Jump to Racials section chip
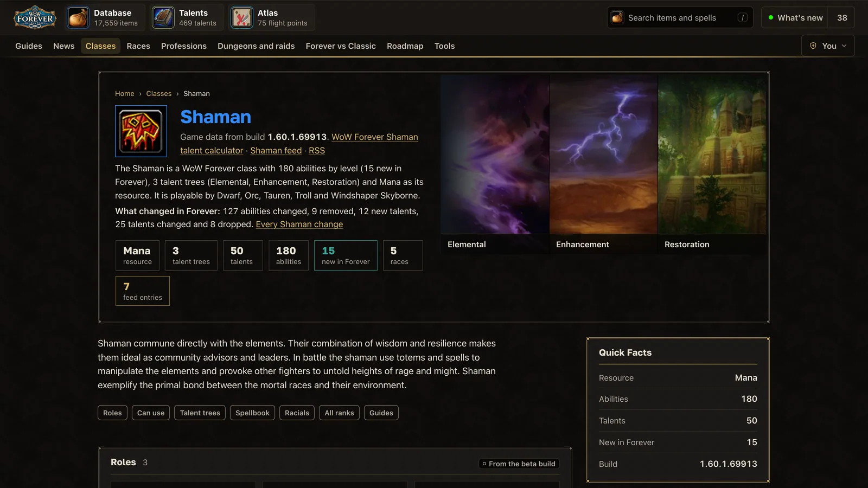 (297, 413)
